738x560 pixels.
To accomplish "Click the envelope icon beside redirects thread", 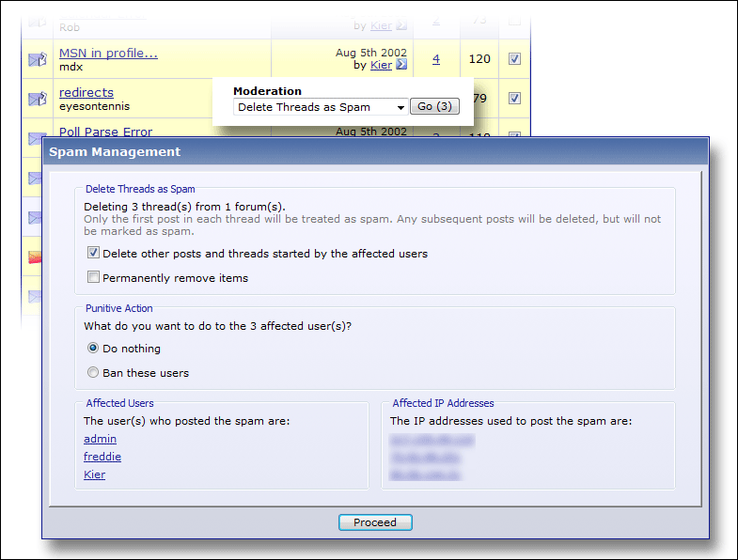I will 37,99.
